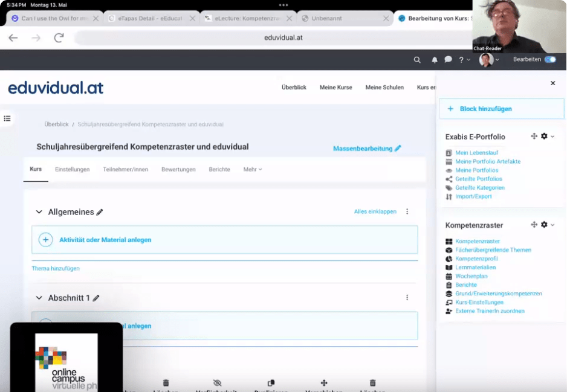Viewport: 567px width, 392px height.
Task: Collapse the Abschnitt 1 section chevron
Action: coord(39,298)
